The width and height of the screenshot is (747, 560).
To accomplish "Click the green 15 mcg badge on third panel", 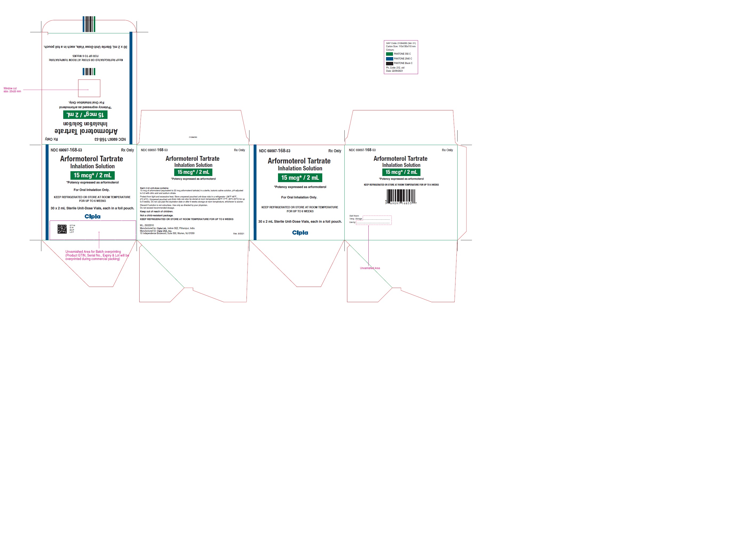I will (300, 178).
